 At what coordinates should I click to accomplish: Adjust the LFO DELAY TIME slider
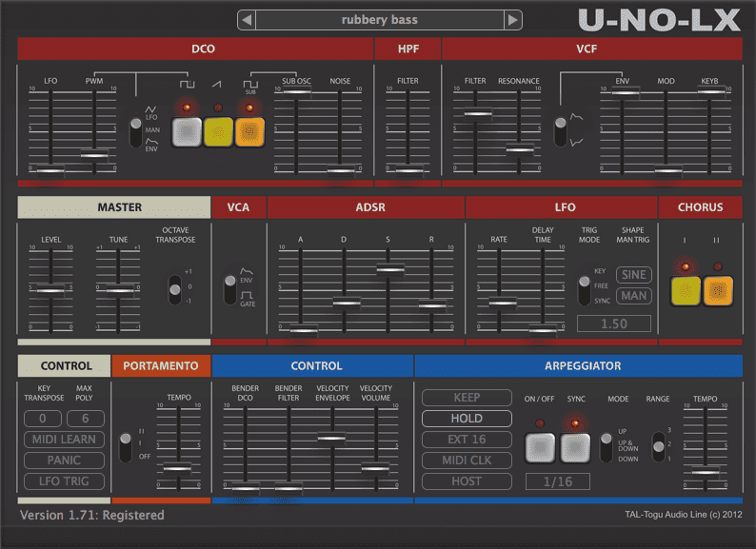coord(543,330)
